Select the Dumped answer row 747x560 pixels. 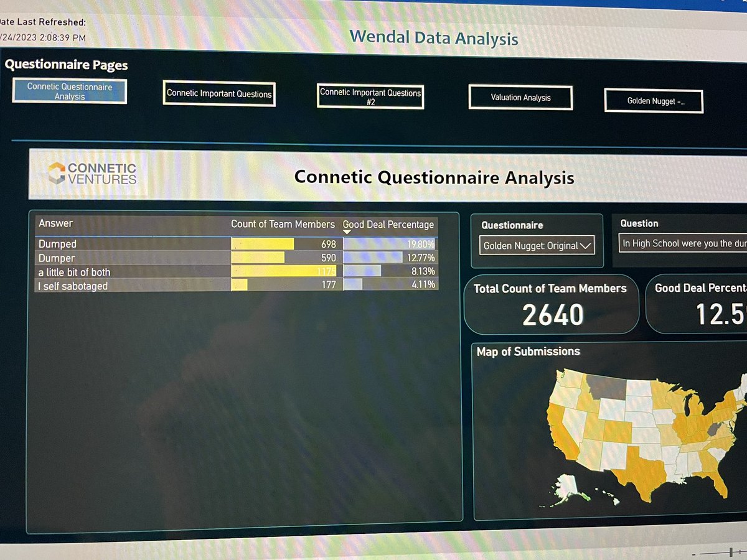(237, 244)
